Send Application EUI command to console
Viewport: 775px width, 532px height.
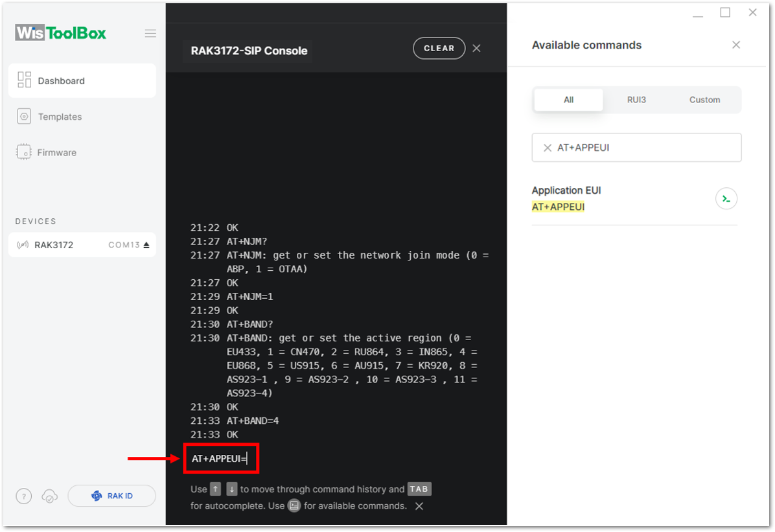(x=726, y=199)
